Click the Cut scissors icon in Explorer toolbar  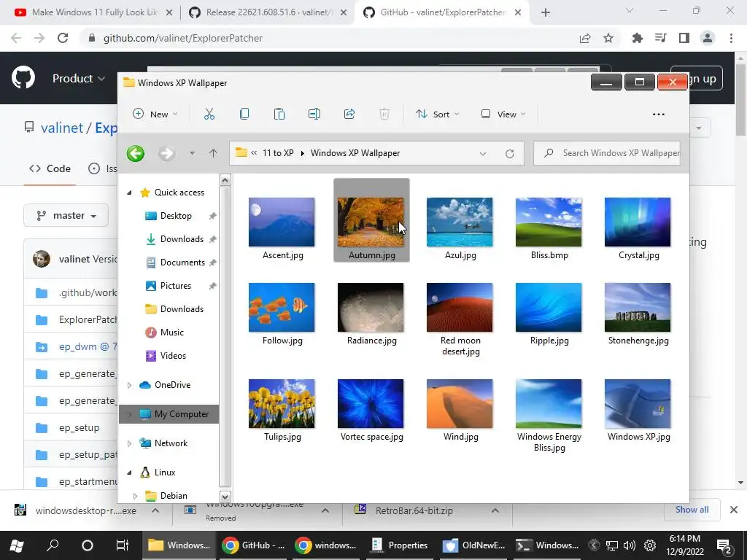coord(209,114)
